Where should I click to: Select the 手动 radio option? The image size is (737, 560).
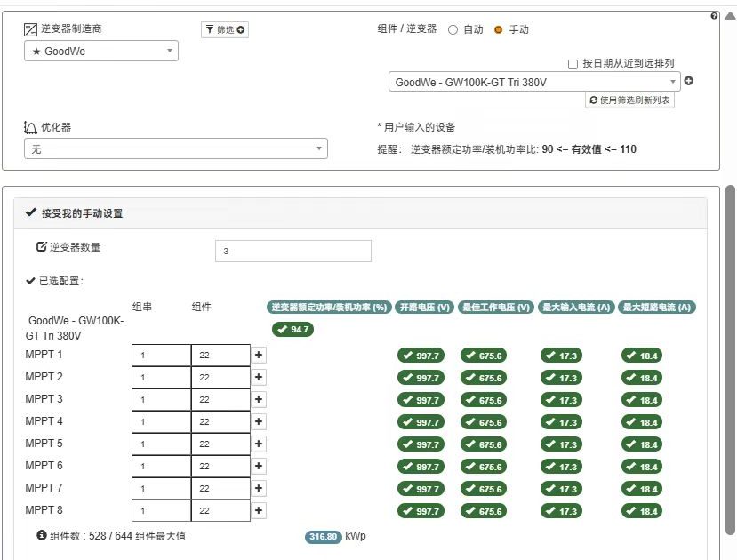coord(498,29)
